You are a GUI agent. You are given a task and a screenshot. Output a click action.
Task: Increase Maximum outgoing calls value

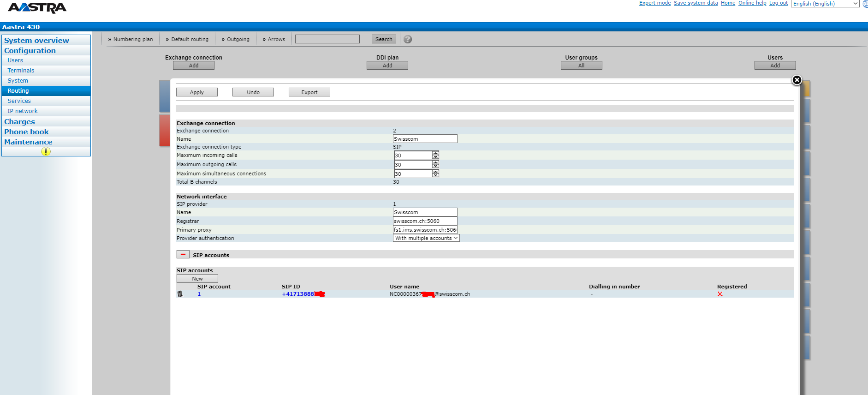pos(435,162)
